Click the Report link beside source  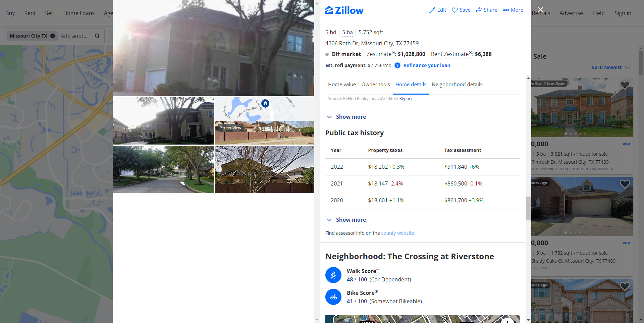click(406, 99)
